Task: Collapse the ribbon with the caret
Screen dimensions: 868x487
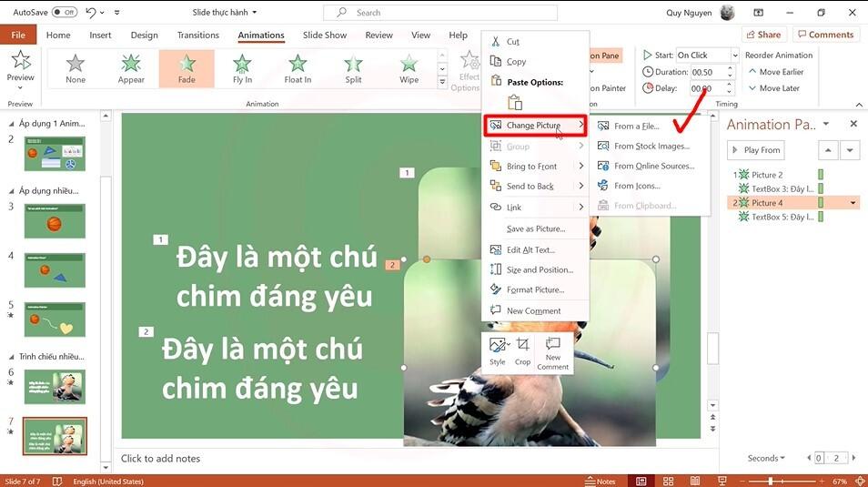Action: [x=859, y=104]
